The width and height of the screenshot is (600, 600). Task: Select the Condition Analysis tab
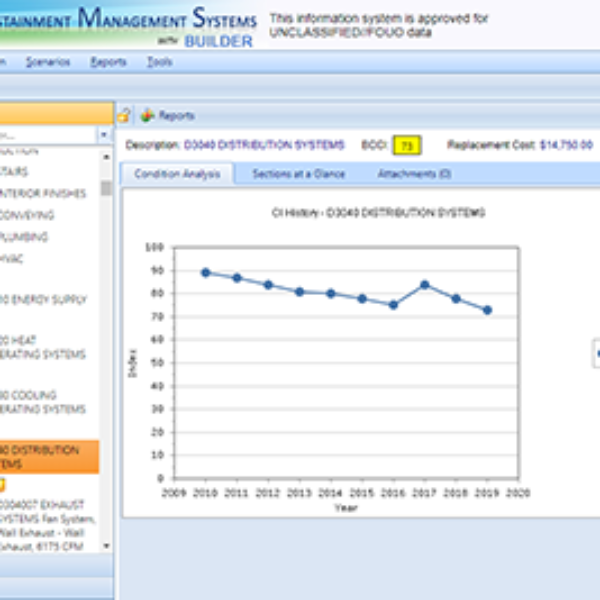[x=177, y=174]
